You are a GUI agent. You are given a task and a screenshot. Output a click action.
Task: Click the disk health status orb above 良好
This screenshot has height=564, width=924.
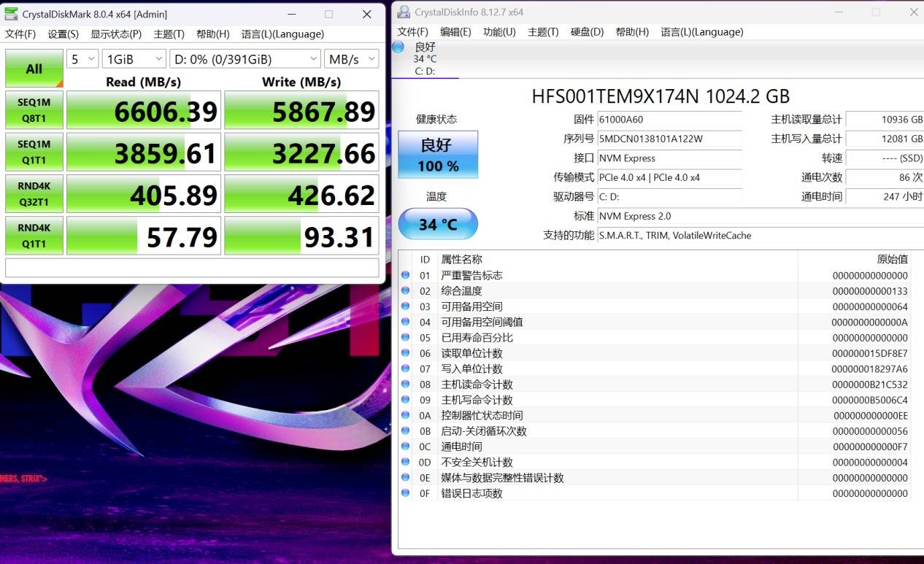(399, 47)
